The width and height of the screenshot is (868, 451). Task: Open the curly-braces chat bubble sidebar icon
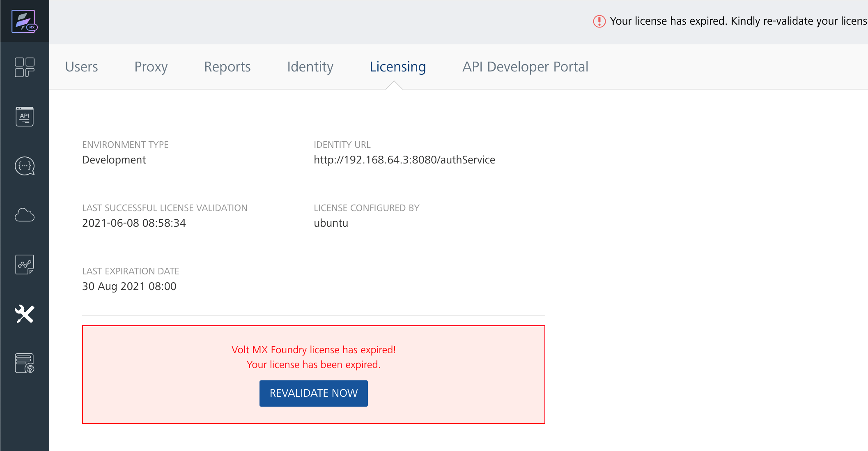pos(25,166)
